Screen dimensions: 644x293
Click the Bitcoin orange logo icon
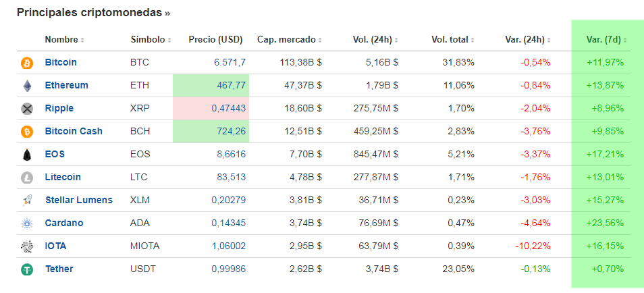point(28,63)
